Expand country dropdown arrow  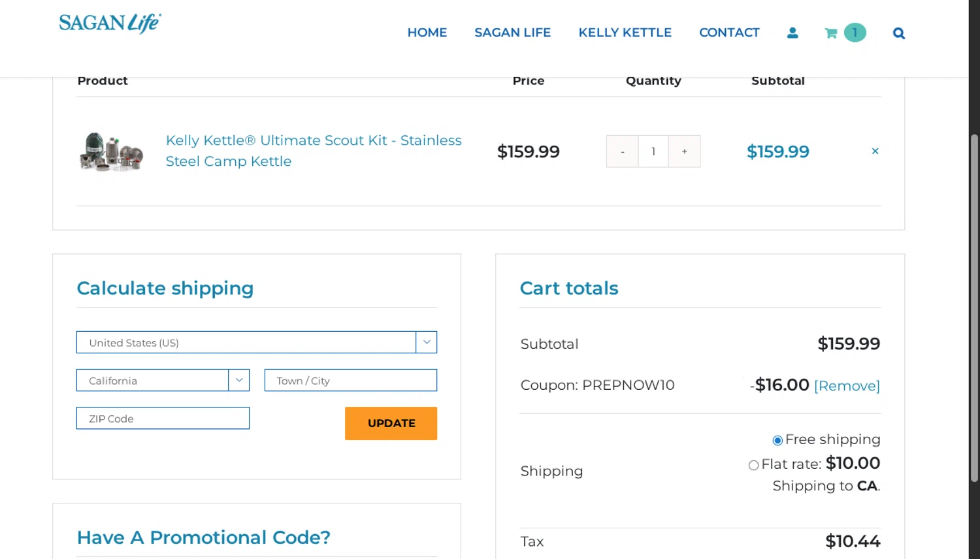(x=427, y=342)
